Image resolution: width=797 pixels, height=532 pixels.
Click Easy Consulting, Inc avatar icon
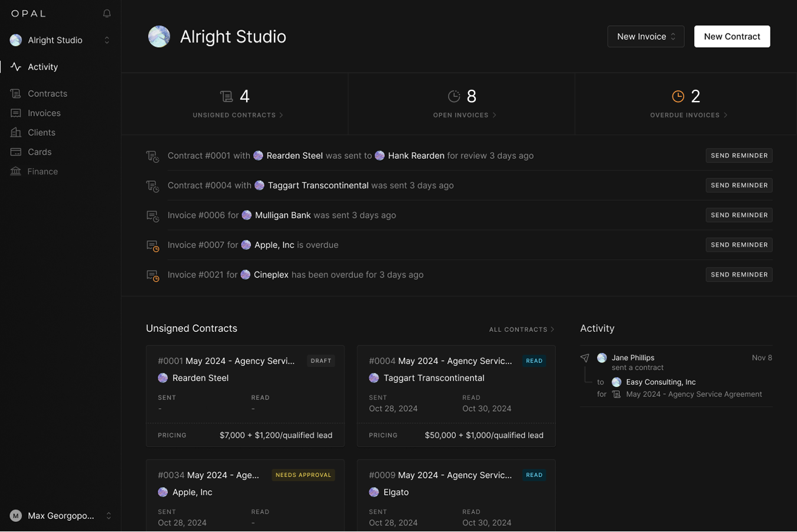pyautogui.click(x=616, y=382)
